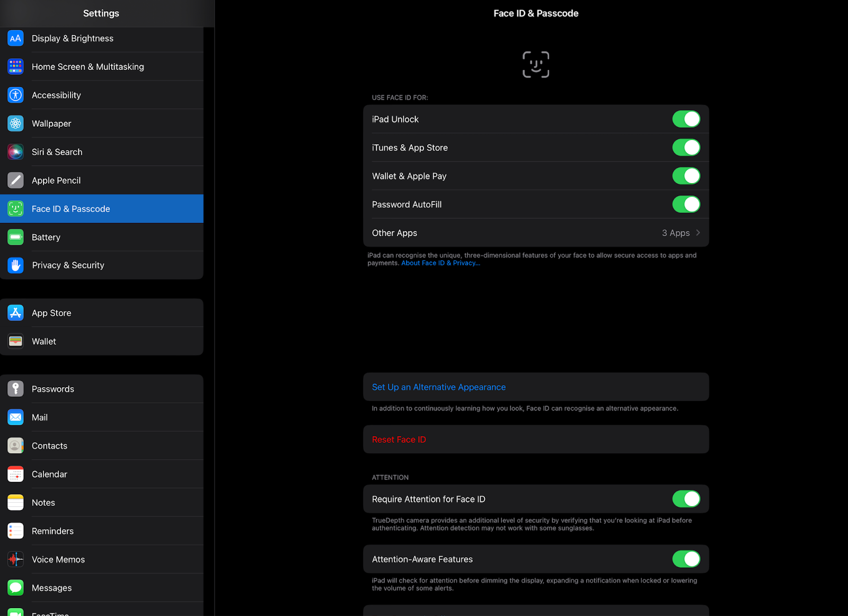
Task: Click the green Battery icon
Action: pos(15,237)
